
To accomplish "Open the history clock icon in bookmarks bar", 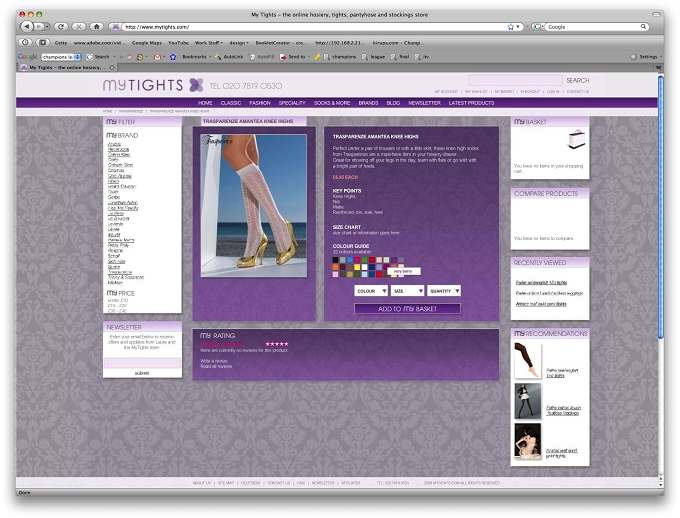I will coord(25,43).
